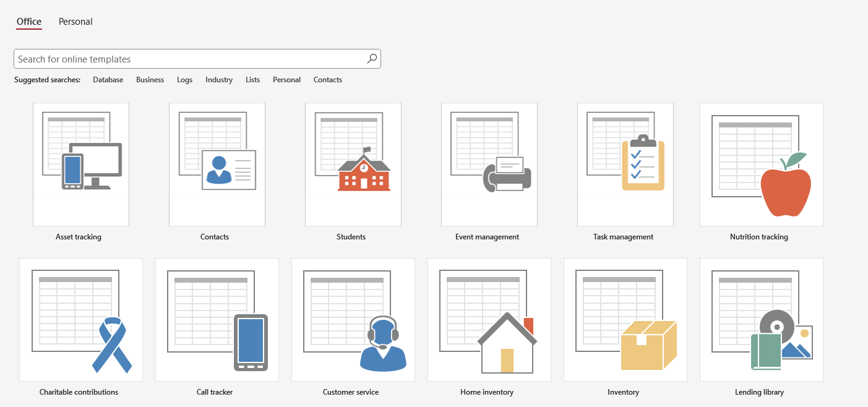Search the suggested term Database
The width and height of the screenshot is (868, 407).
[108, 80]
